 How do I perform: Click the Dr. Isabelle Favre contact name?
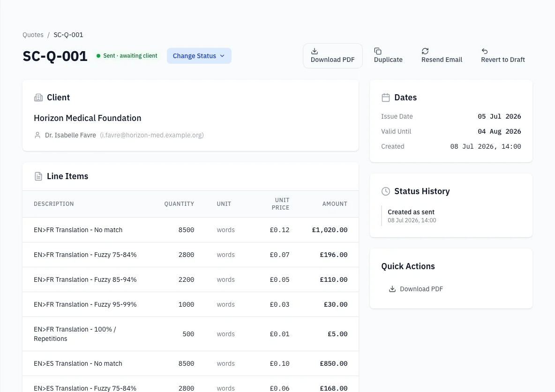coord(70,135)
